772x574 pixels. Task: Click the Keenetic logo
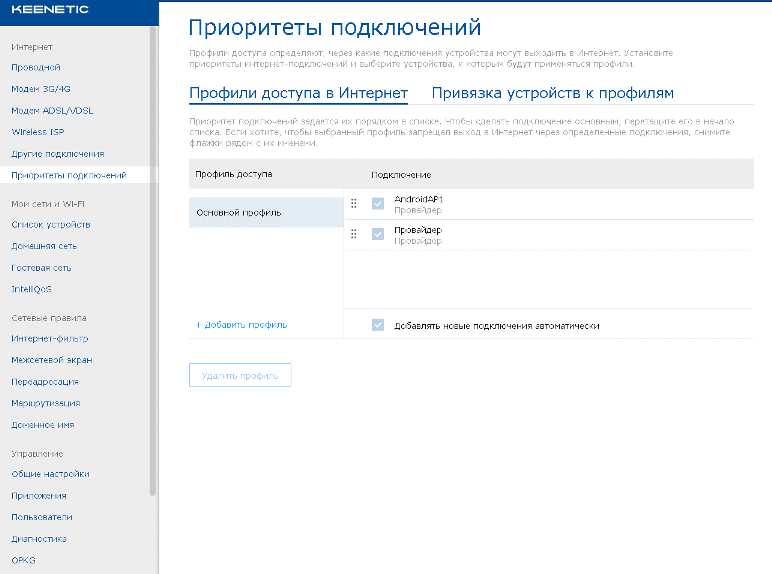point(50,10)
